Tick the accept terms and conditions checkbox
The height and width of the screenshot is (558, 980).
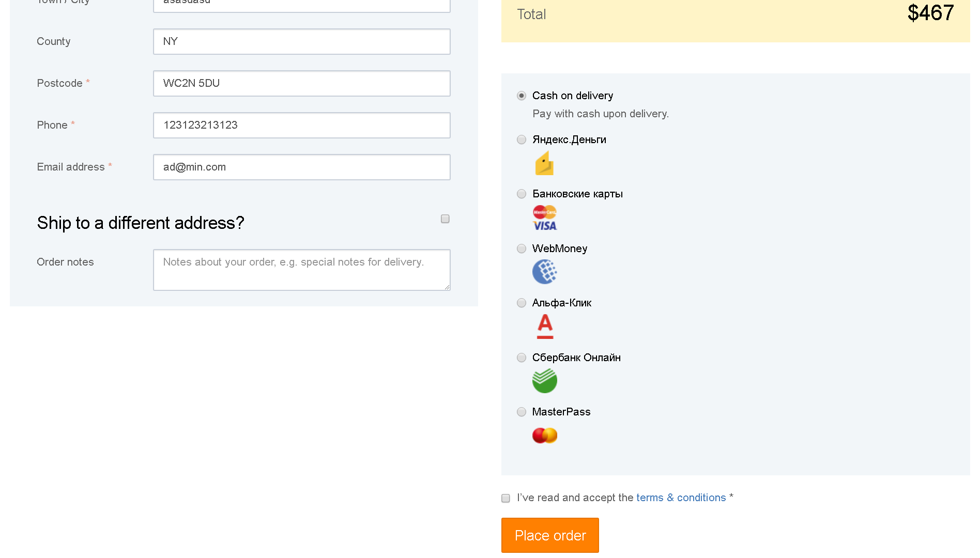[x=506, y=498]
